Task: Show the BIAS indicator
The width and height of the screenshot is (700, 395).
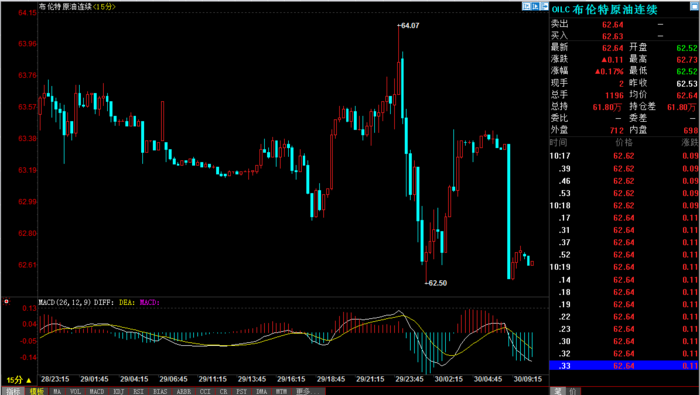Action: (x=160, y=391)
